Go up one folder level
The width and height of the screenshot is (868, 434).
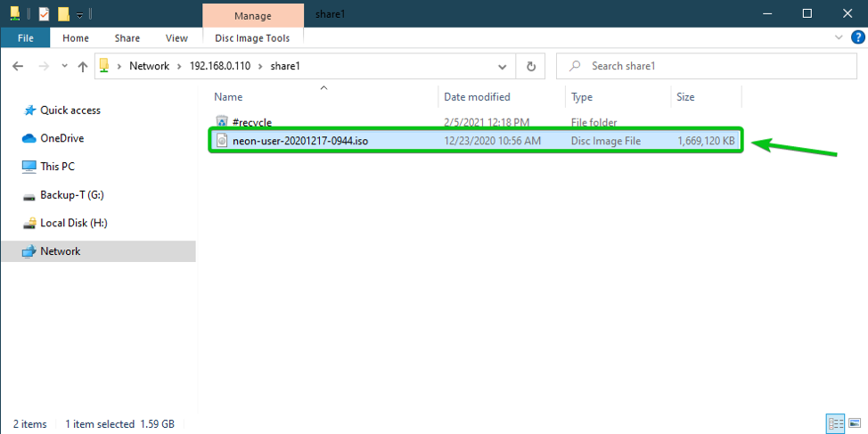pos(83,67)
